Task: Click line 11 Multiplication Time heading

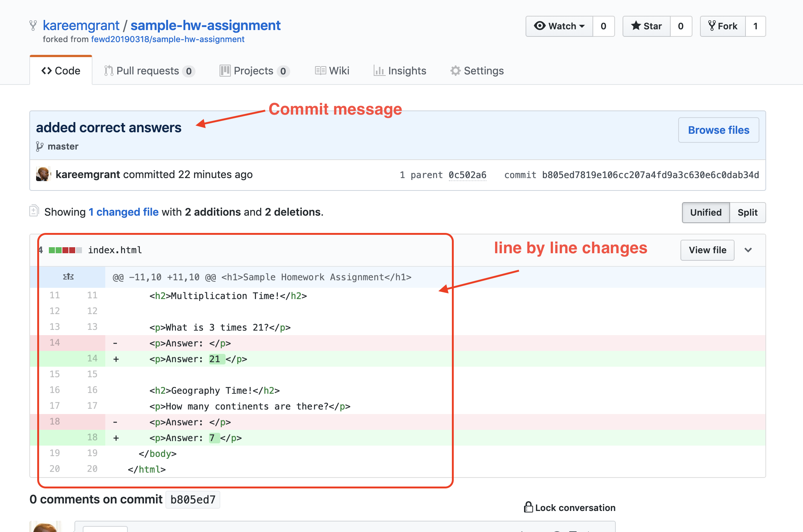Action: coord(228,296)
